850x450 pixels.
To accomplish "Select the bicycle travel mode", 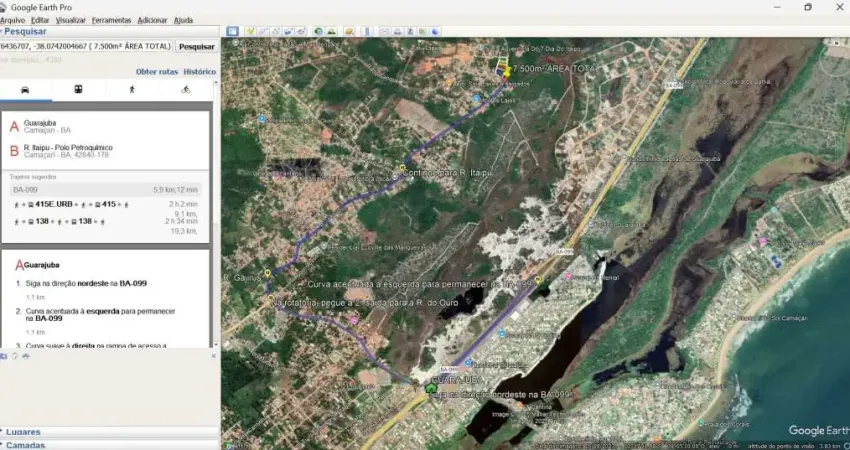I will click(x=185, y=89).
